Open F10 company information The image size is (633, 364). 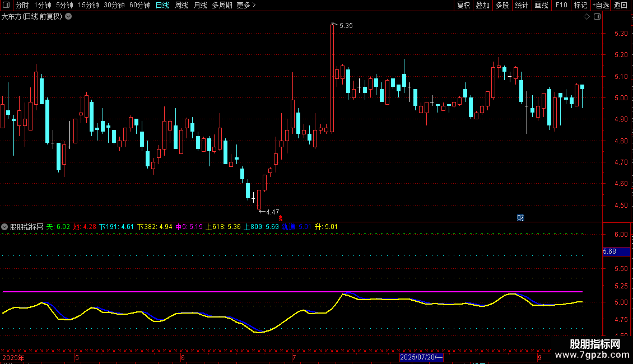coord(561,5)
